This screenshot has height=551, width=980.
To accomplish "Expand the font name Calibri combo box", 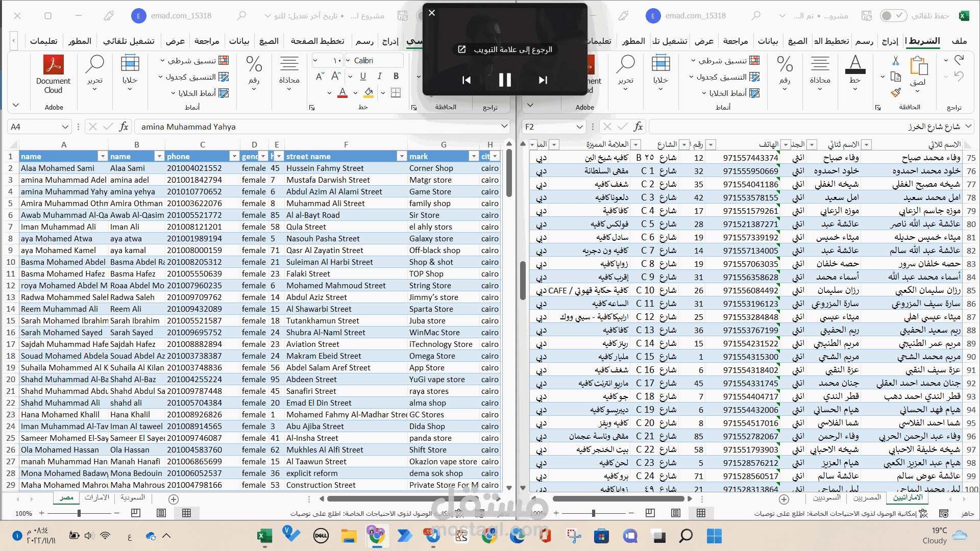I will click(x=348, y=61).
